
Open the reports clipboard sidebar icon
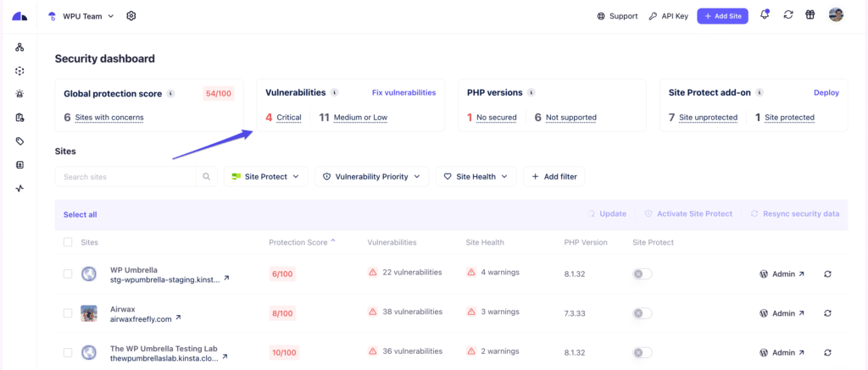(20, 118)
